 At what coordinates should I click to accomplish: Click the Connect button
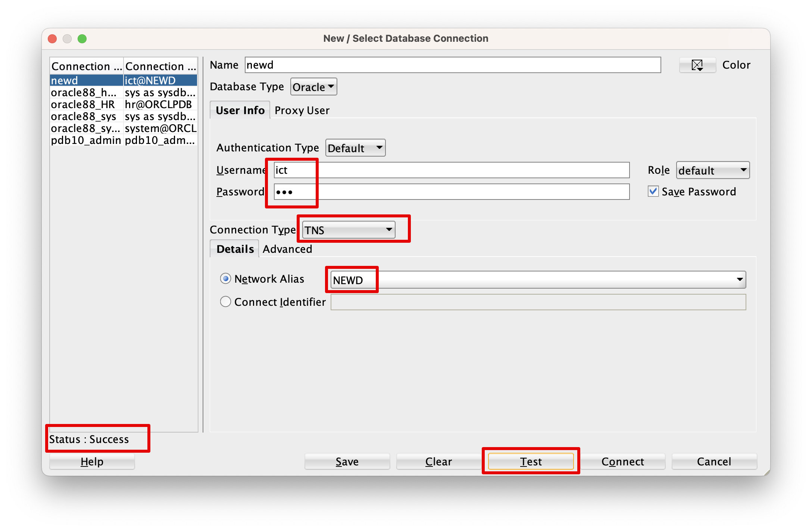(x=622, y=462)
